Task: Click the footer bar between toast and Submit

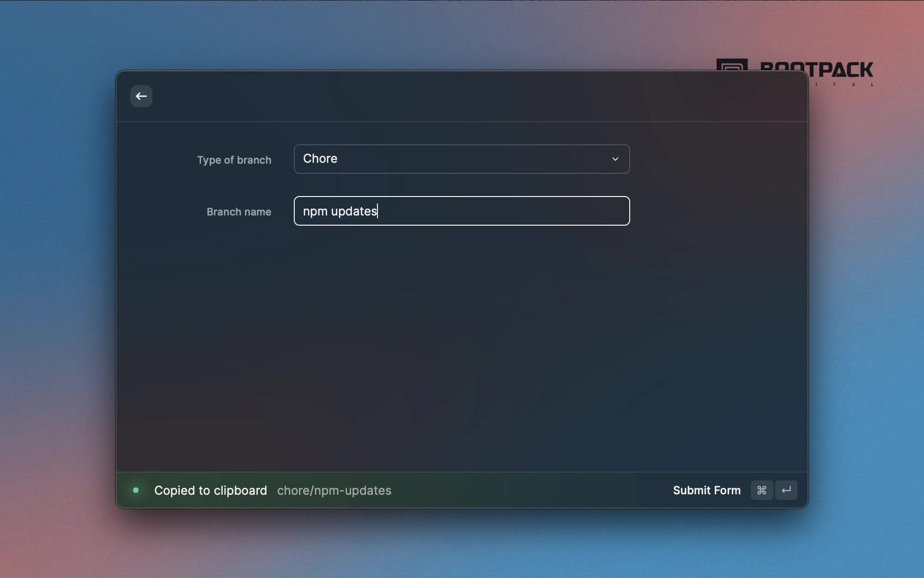Action: click(531, 490)
